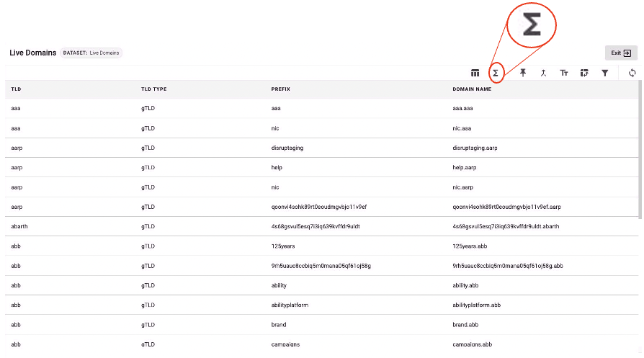This screenshot has width=644, height=358.
Task: Click the Sigma aggregate icon in toolbar
Action: (x=496, y=73)
